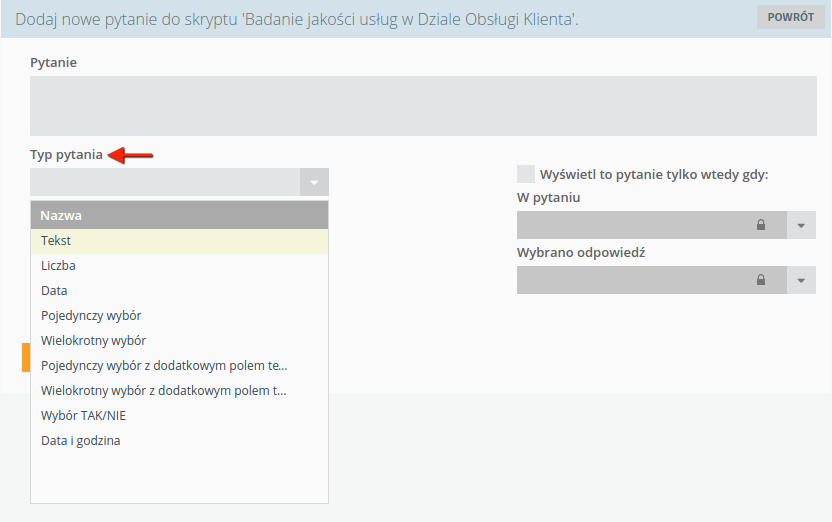
Task: Pick 'Wielokrotny wybór' option
Action: point(179,341)
